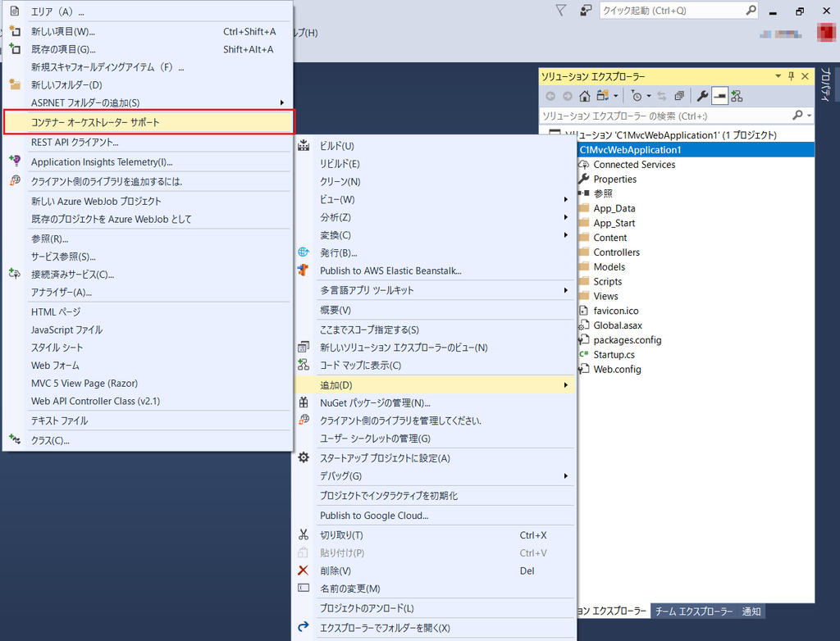Click Publish to Google Cloud... entry
This screenshot has height=641, width=840.
(435, 515)
